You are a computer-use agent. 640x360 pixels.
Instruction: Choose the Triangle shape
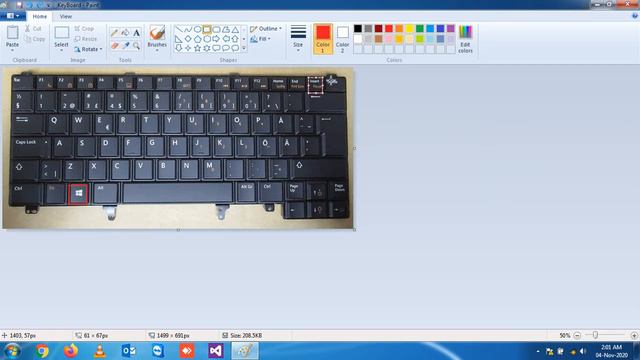(x=235, y=29)
